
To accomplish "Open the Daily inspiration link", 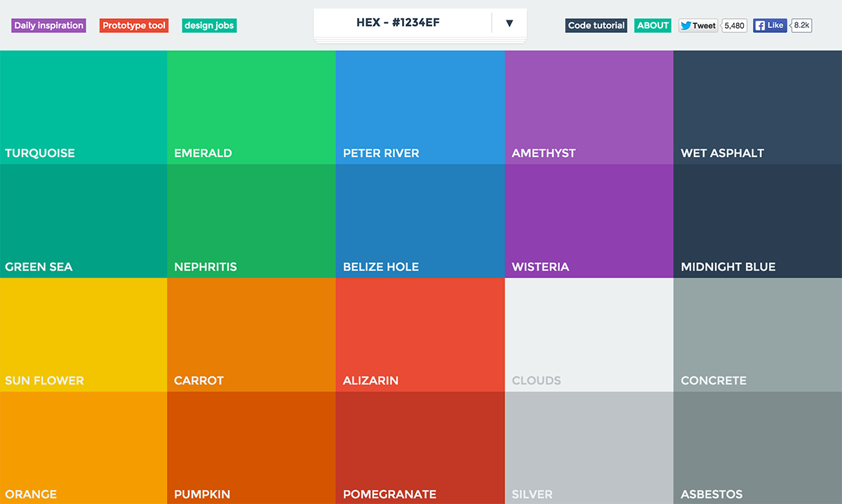I will tap(48, 25).
